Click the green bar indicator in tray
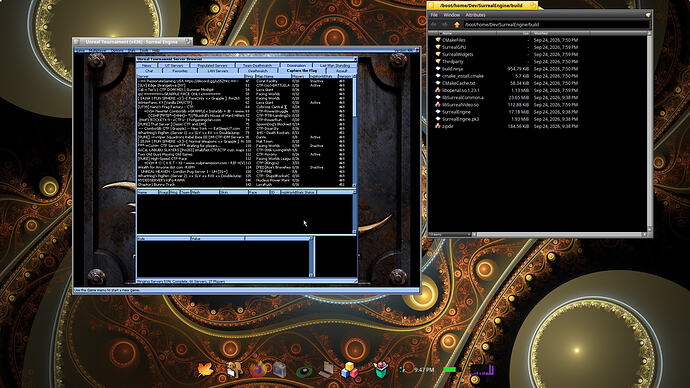 [450, 370]
